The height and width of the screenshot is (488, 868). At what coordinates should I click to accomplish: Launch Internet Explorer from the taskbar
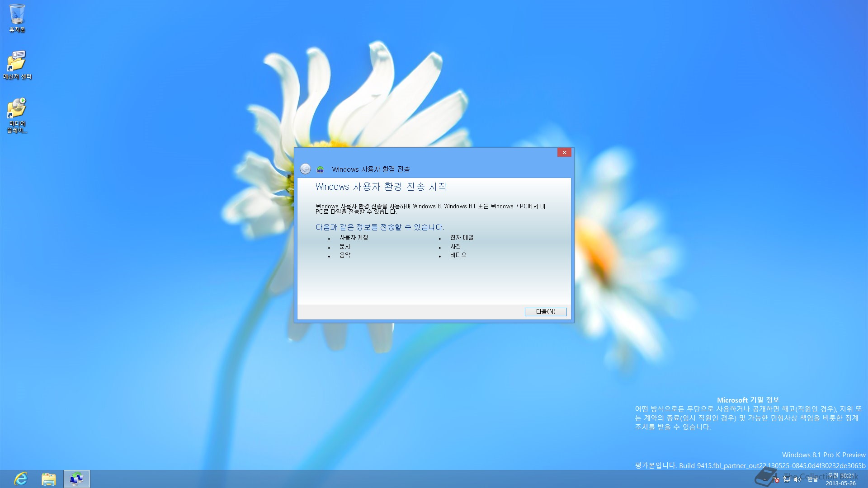(x=21, y=479)
